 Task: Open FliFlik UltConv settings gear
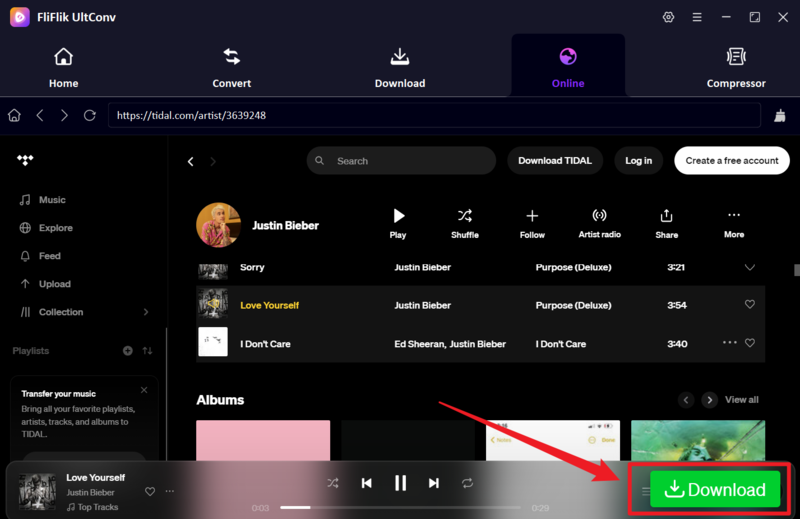668,17
